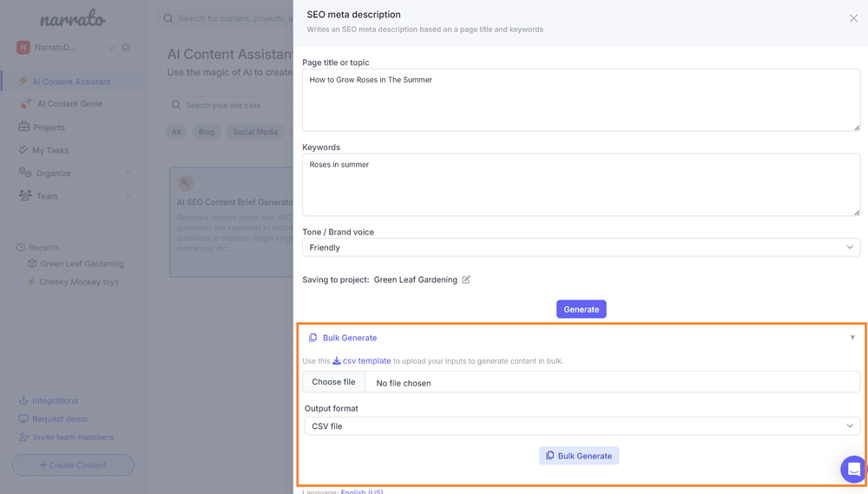Open Team in the sidebar

coord(47,196)
